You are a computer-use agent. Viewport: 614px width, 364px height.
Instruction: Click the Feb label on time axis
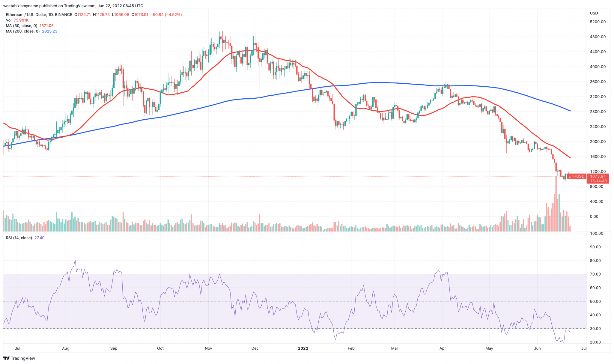coord(351,348)
